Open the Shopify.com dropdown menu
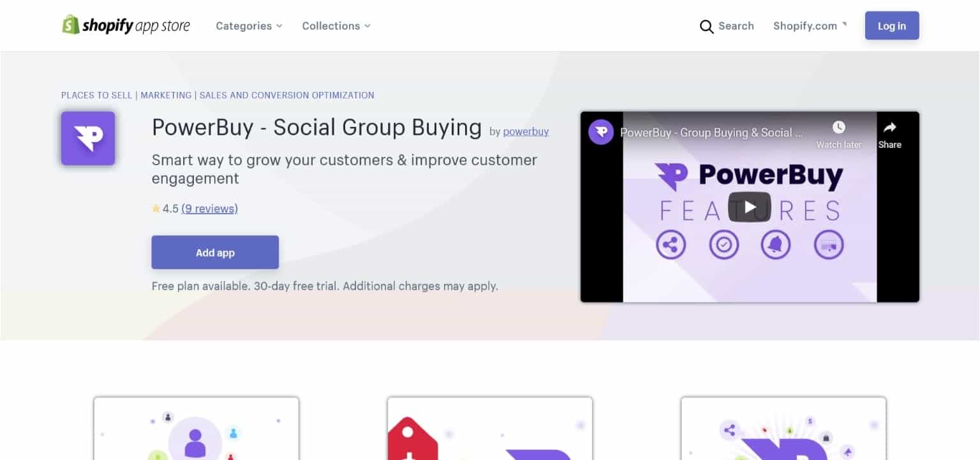The width and height of the screenshot is (980, 460). point(810,26)
